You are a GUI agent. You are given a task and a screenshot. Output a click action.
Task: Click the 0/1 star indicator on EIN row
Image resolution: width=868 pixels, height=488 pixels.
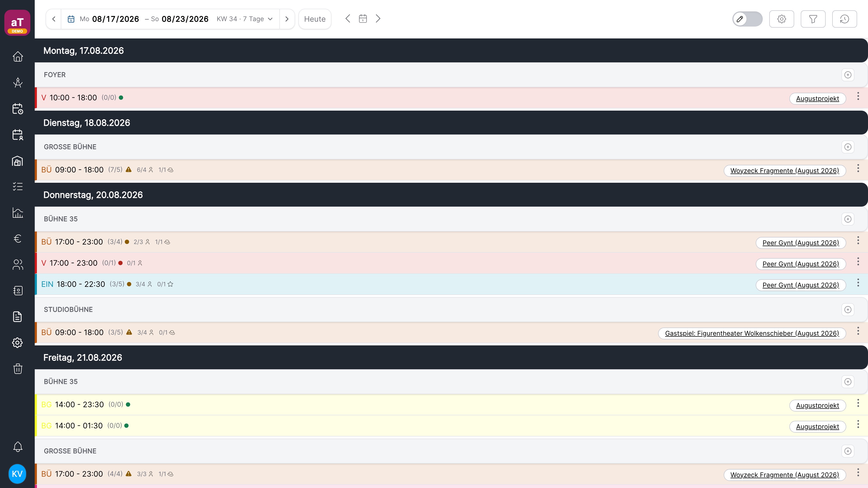pyautogui.click(x=165, y=284)
